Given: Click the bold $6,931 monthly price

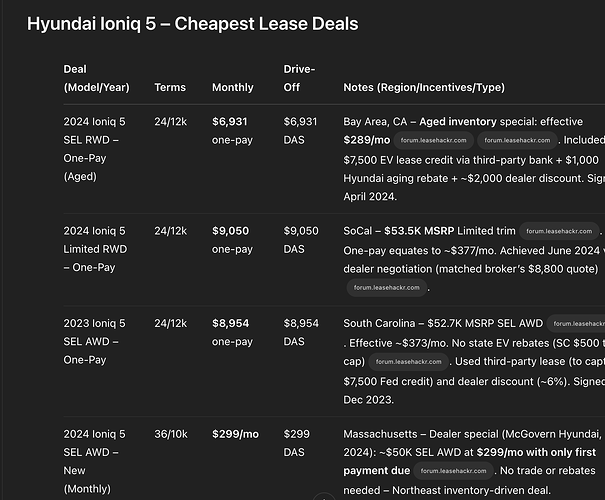Looking at the screenshot, I should [x=230, y=122].
